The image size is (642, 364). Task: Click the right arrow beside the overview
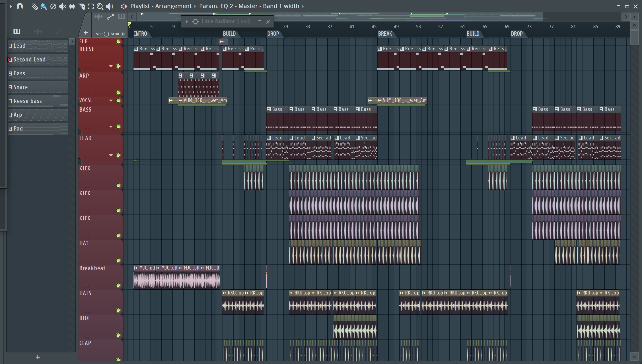pos(625,17)
